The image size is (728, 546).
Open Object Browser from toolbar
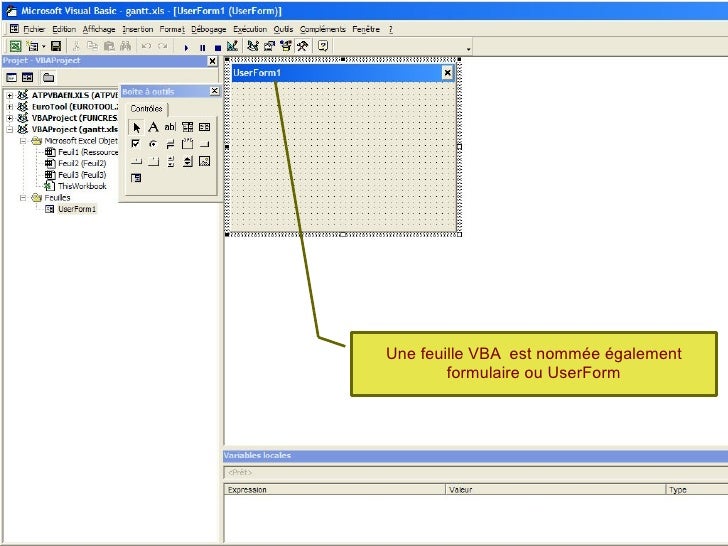[x=286, y=46]
